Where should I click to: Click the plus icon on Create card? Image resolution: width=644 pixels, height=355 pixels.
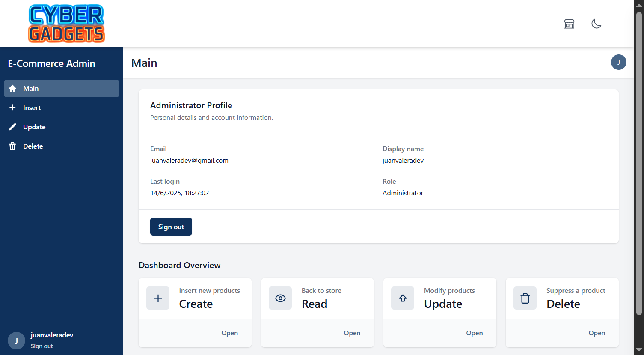[x=158, y=298]
